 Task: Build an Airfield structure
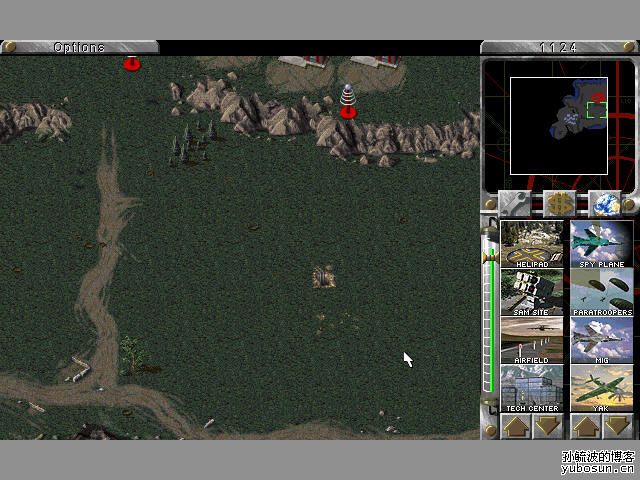coord(532,340)
